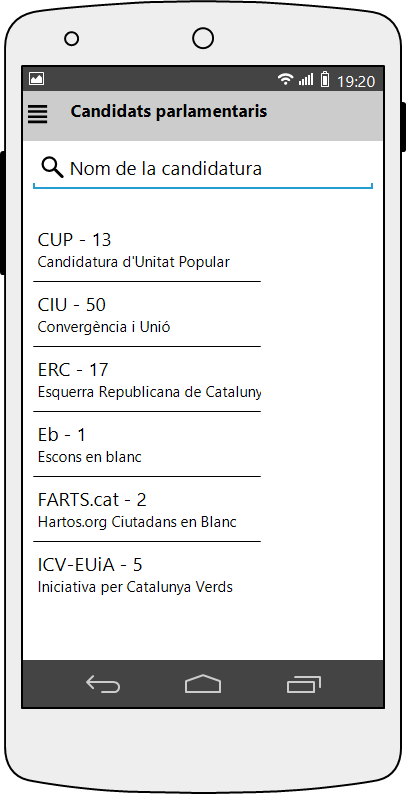Tap the search magnifier icon

[x=52, y=168]
